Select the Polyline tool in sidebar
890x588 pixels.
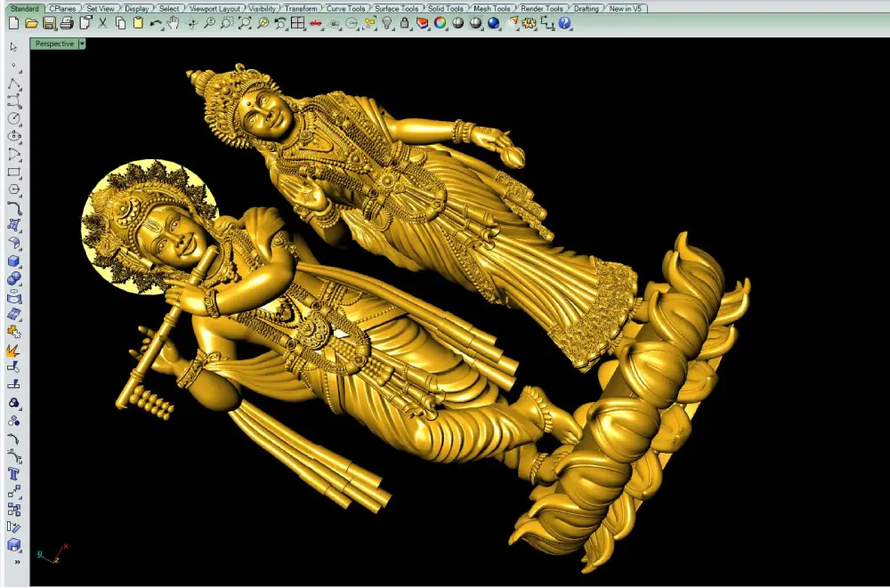point(13,84)
